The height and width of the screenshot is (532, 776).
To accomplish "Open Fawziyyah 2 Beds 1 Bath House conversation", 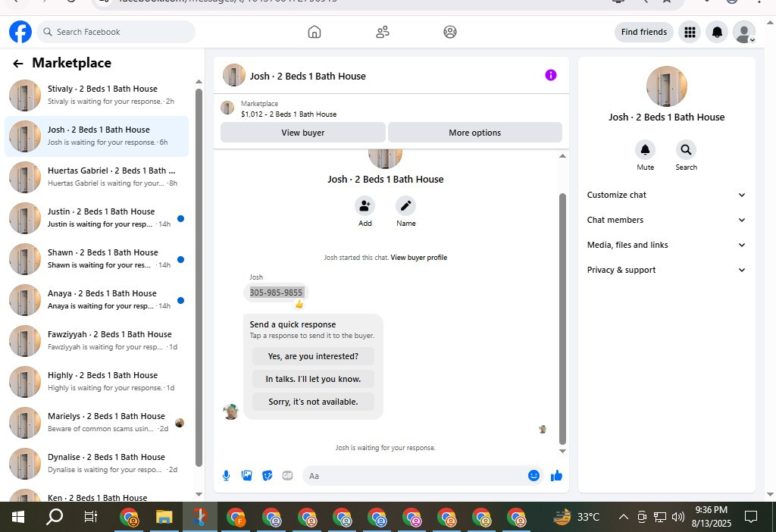I will [x=96, y=340].
